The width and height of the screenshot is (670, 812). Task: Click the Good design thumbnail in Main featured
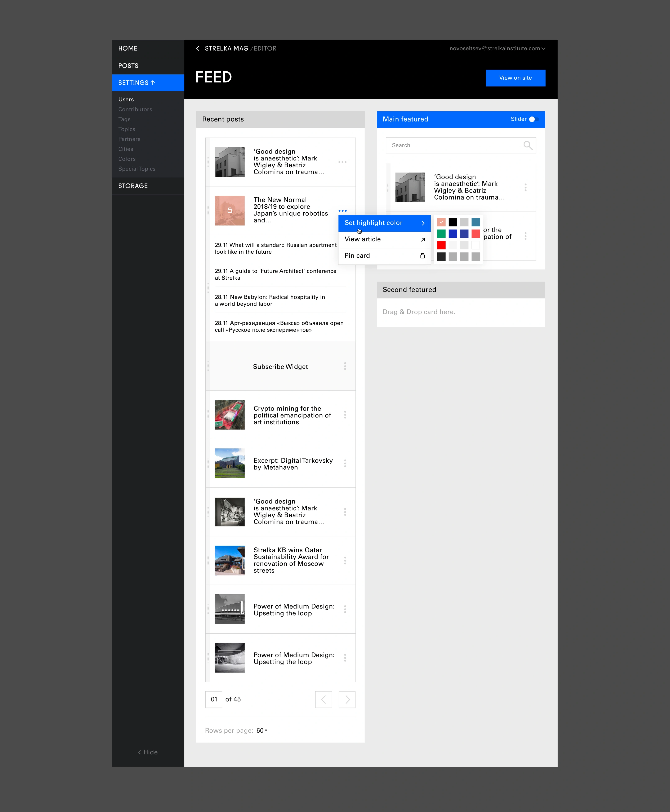(410, 188)
